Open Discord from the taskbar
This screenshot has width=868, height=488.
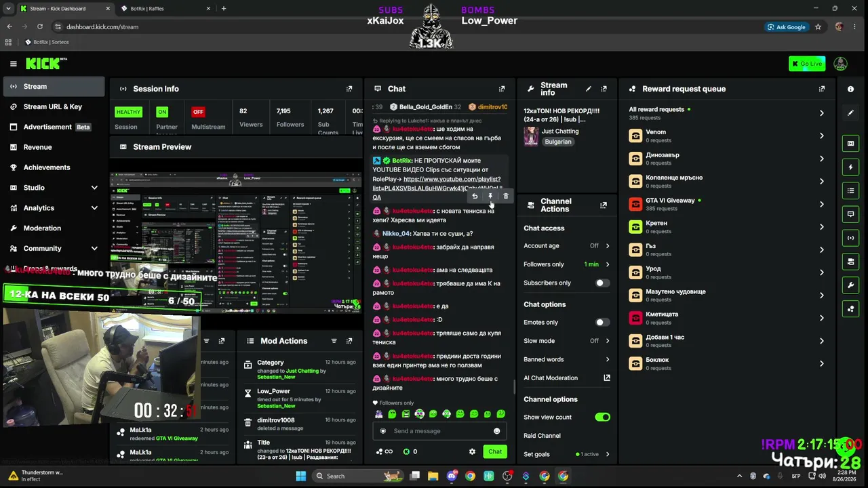(452, 476)
